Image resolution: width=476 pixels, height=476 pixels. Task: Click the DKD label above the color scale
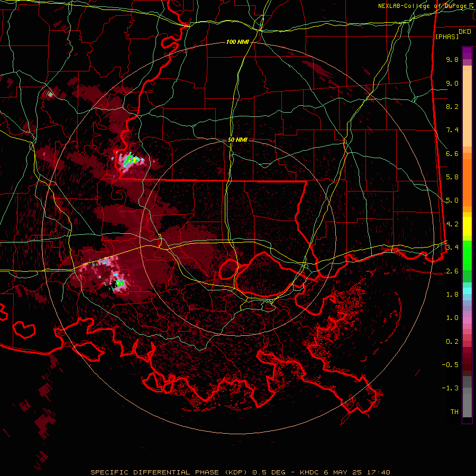click(465, 32)
